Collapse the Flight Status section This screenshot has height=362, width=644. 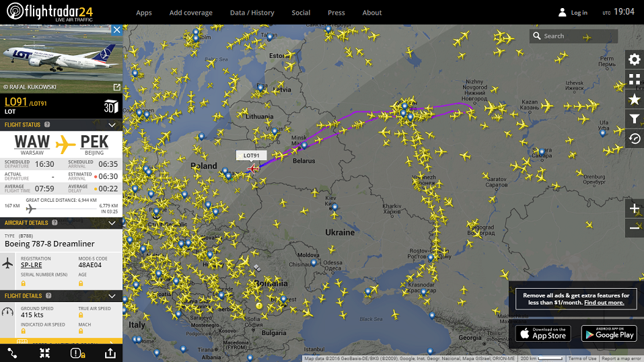point(112,124)
